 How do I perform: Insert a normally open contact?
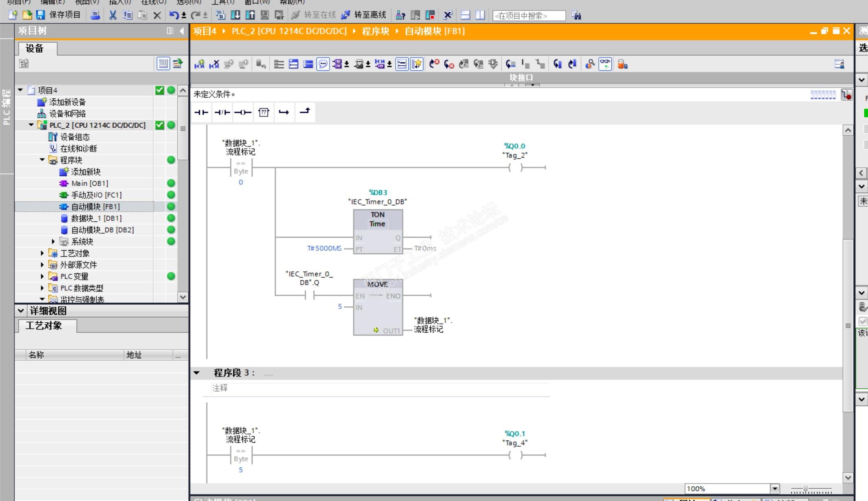(201, 112)
